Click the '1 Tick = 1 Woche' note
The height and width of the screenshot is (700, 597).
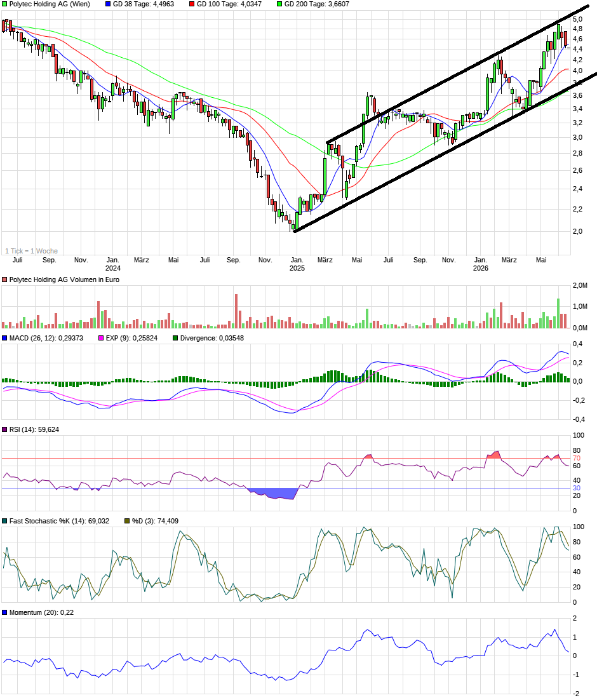coord(31,251)
